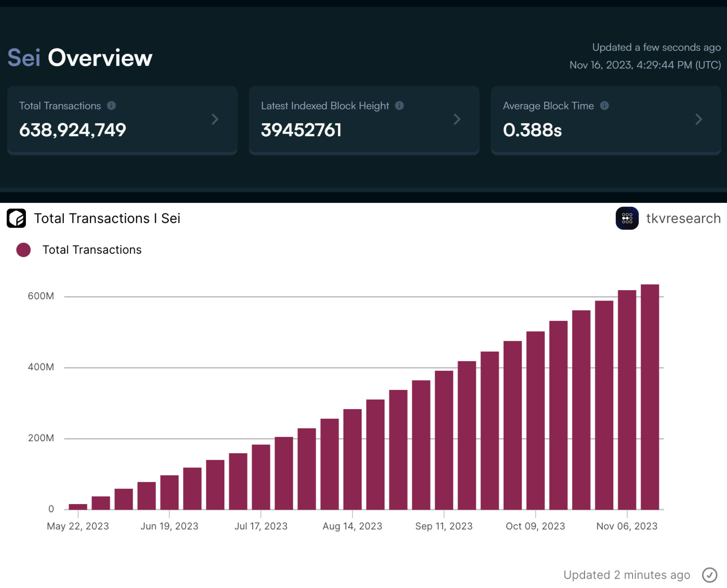Click info icon beside Latest Indexed Block Height
Viewport: 727px width, 588px height.
pos(400,106)
